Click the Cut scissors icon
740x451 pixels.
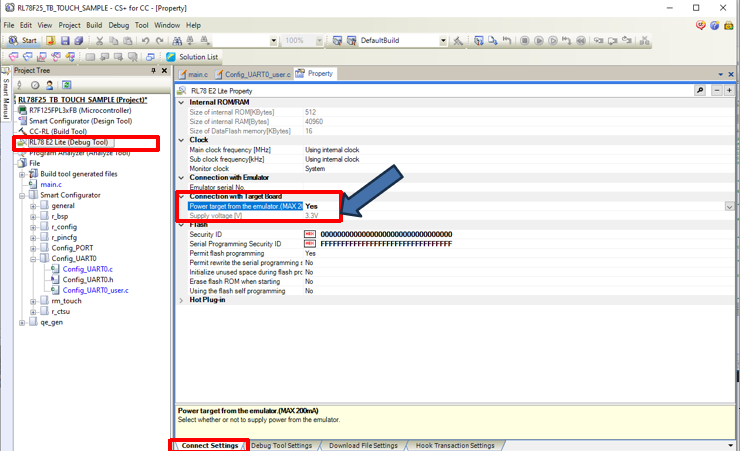[100, 41]
